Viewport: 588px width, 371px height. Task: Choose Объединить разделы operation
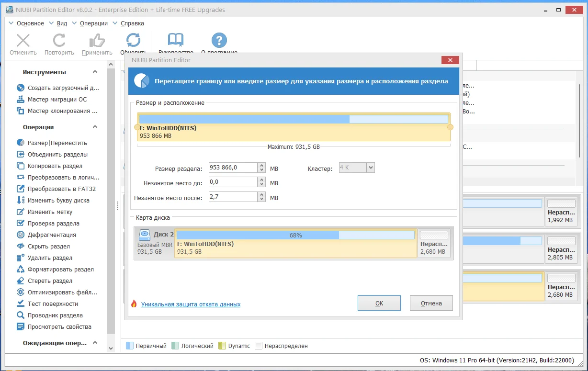click(52, 154)
